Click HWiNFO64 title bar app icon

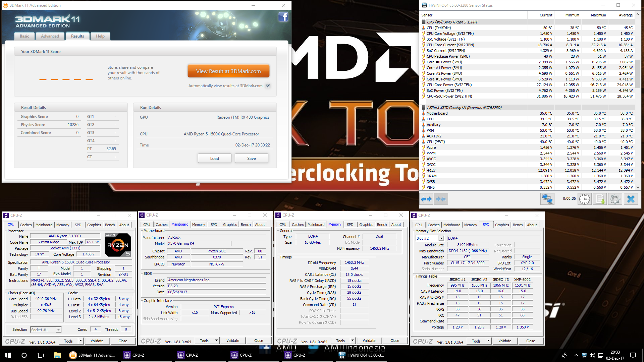point(424,5)
